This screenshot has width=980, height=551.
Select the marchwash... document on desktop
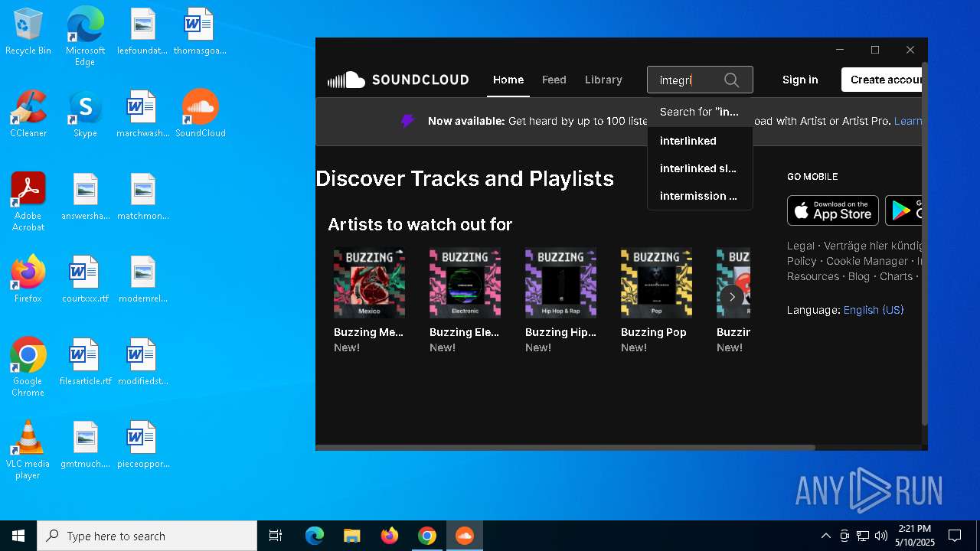pos(142,114)
